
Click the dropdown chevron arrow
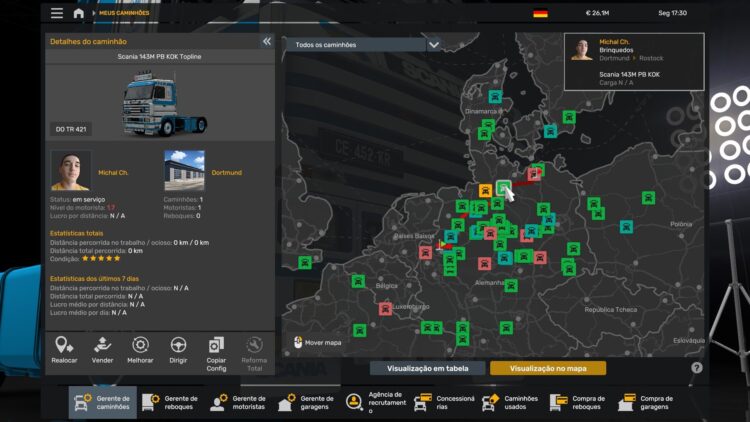(433, 44)
